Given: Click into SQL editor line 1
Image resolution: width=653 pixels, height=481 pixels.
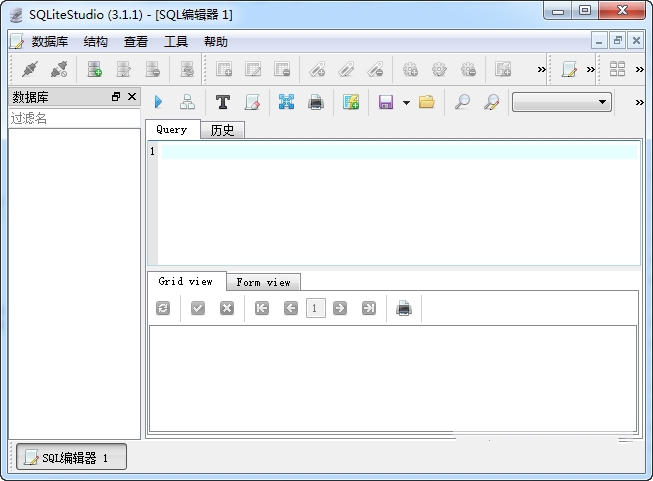Looking at the screenshot, I should [x=399, y=151].
